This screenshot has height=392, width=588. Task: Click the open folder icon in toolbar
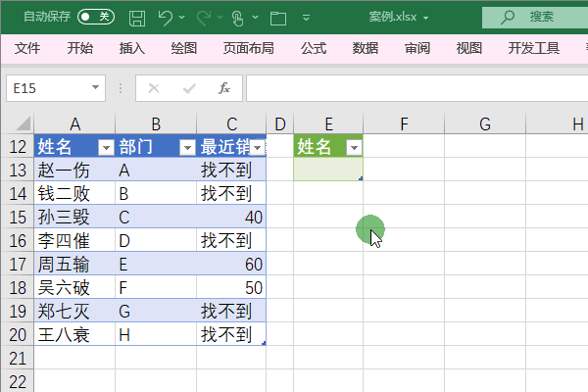278,19
